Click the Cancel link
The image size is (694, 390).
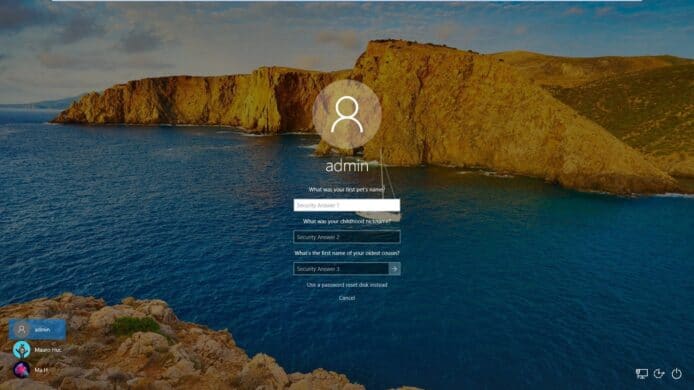(x=347, y=298)
